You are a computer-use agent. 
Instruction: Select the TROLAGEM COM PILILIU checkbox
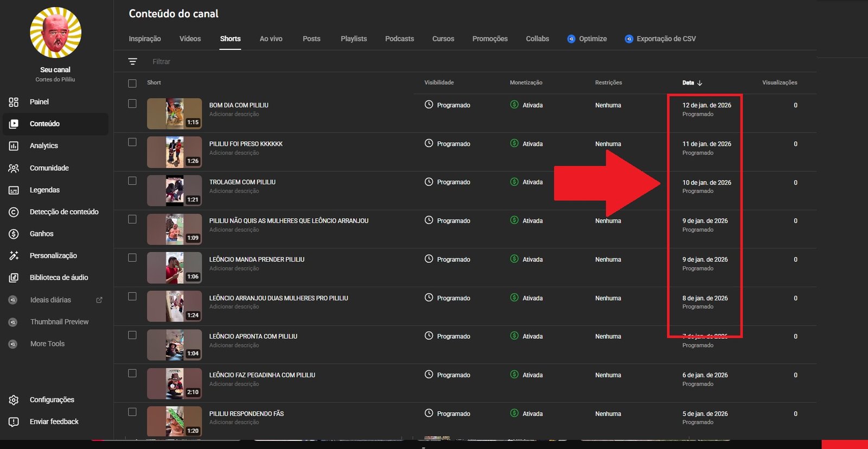132,181
